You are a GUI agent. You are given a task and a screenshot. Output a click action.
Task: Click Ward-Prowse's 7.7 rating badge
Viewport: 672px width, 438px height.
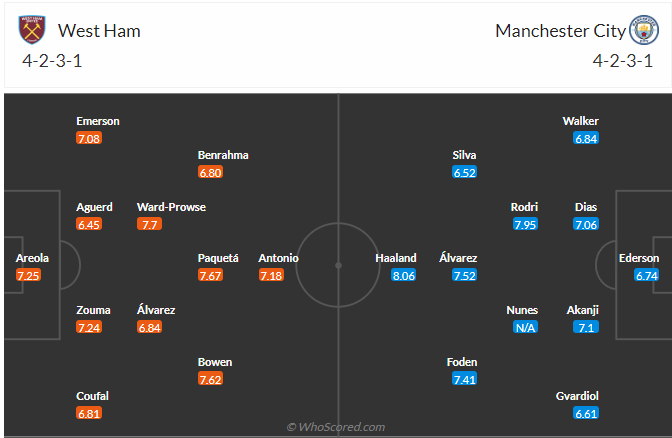click(x=149, y=224)
